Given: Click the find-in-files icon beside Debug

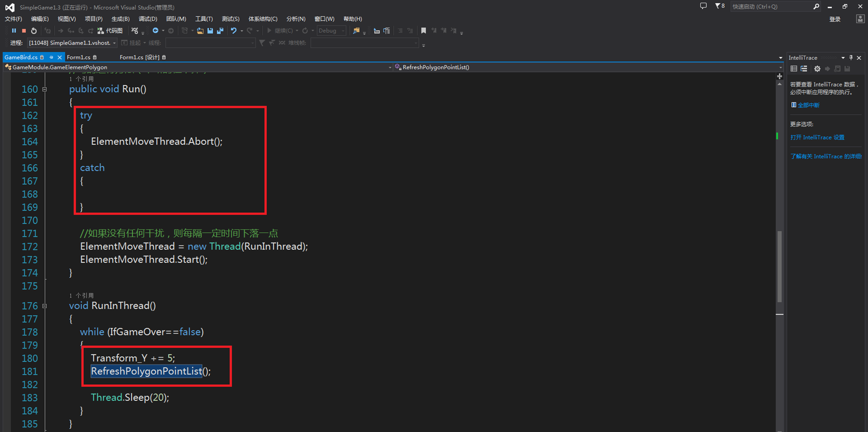Looking at the screenshot, I should click(x=356, y=31).
